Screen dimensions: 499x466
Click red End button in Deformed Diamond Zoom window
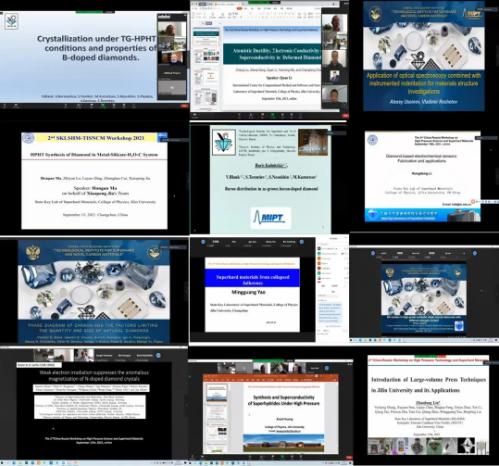coord(345,116)
